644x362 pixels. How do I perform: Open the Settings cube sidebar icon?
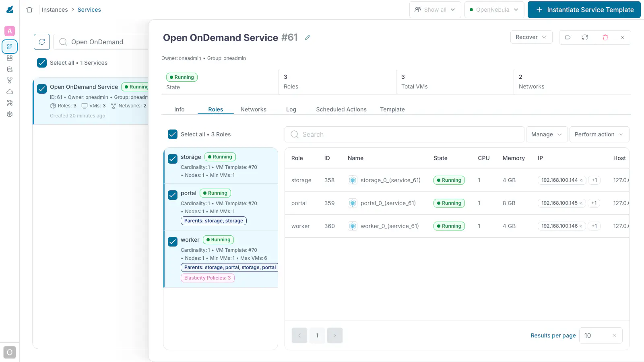tap(10, 114)
